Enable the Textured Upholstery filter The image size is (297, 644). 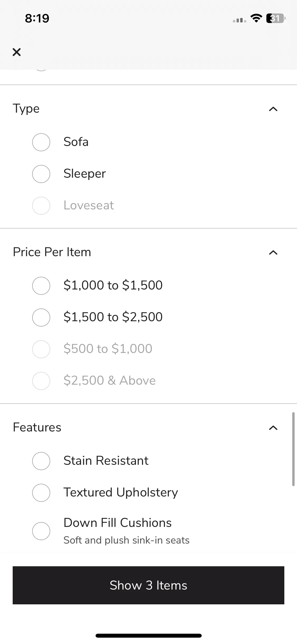click(41, 493)
